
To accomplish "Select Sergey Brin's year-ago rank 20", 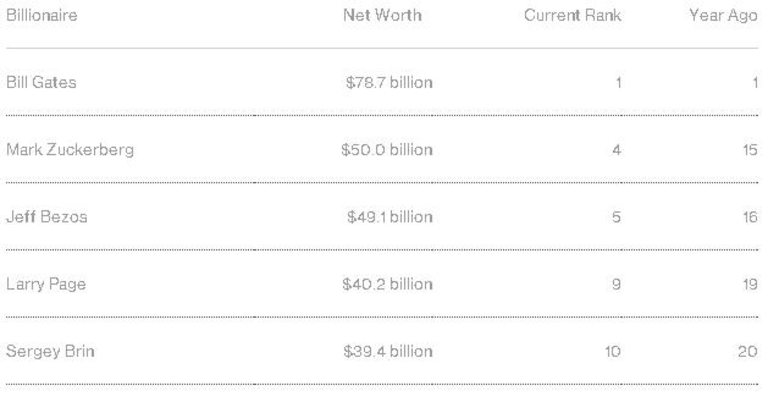I will click(x=749, y=352).
